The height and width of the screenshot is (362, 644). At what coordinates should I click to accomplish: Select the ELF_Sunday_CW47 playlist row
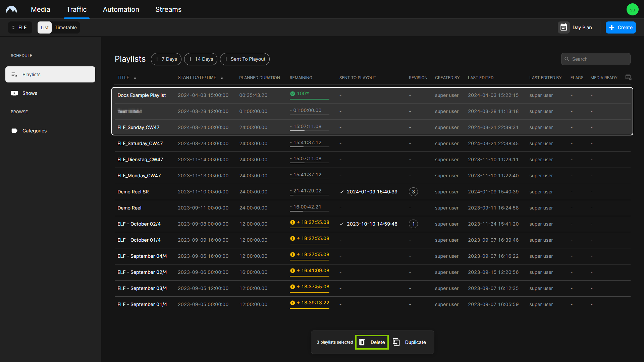[139, 127]
